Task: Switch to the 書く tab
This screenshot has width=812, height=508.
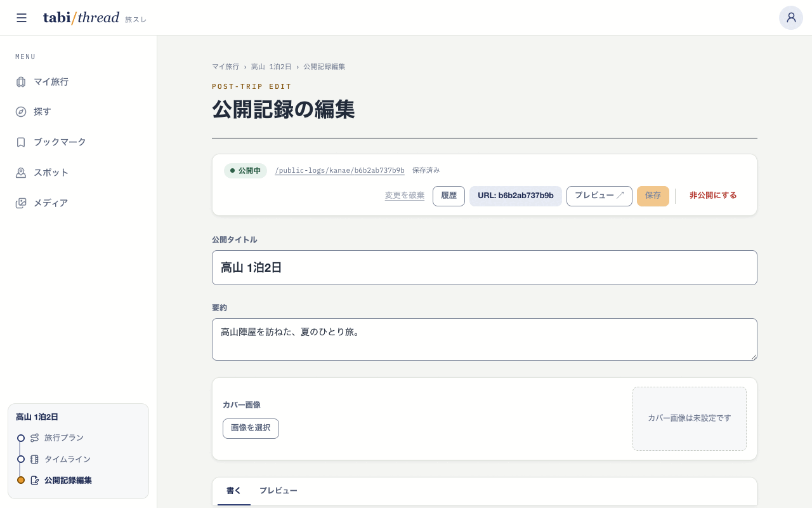Action: click(x=234, y=491)
